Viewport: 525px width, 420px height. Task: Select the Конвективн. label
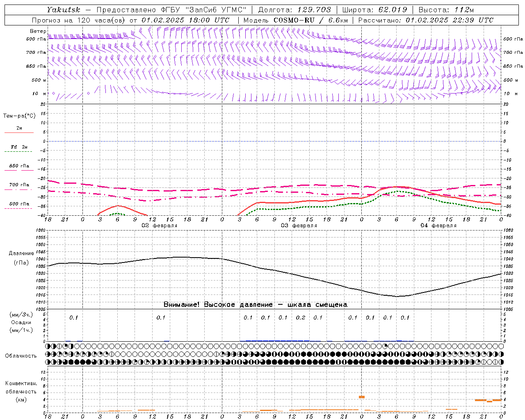tap(21, 383)
